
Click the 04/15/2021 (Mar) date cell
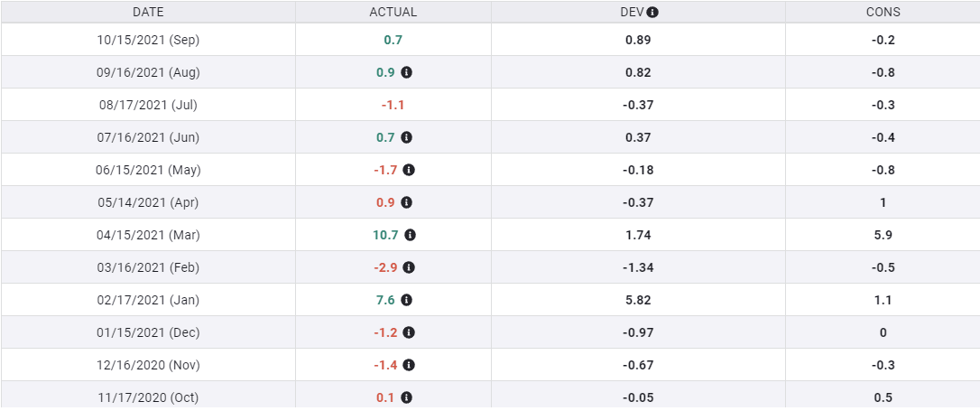148,235
